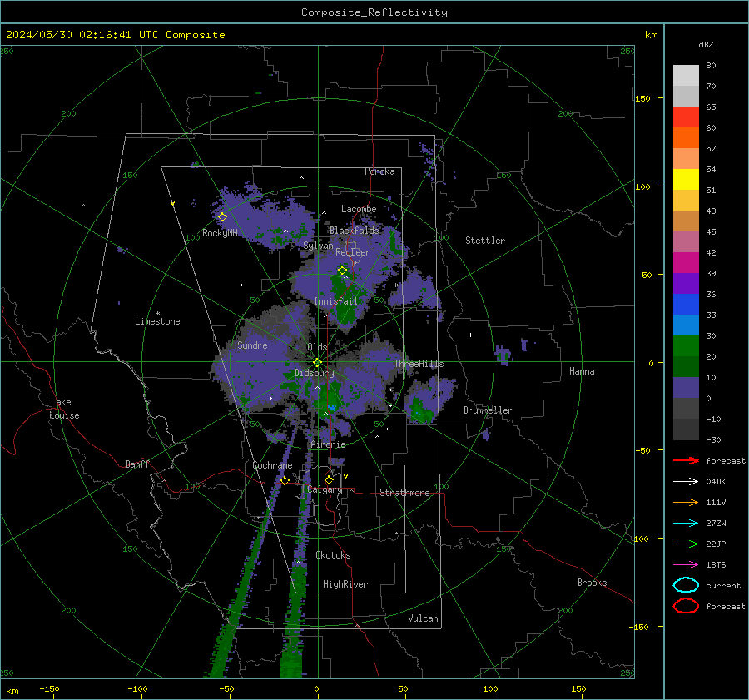Click the Innisfail label
The image size is (749, 700).
(335, 301)
